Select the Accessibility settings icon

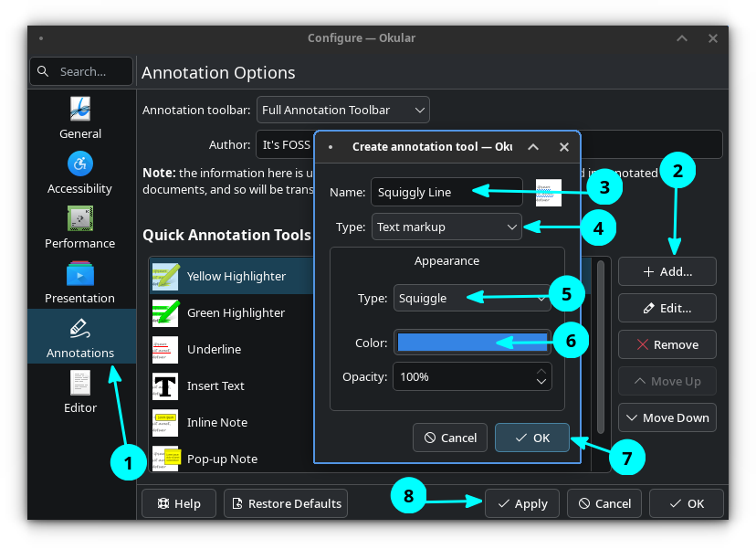coord(80,164)
